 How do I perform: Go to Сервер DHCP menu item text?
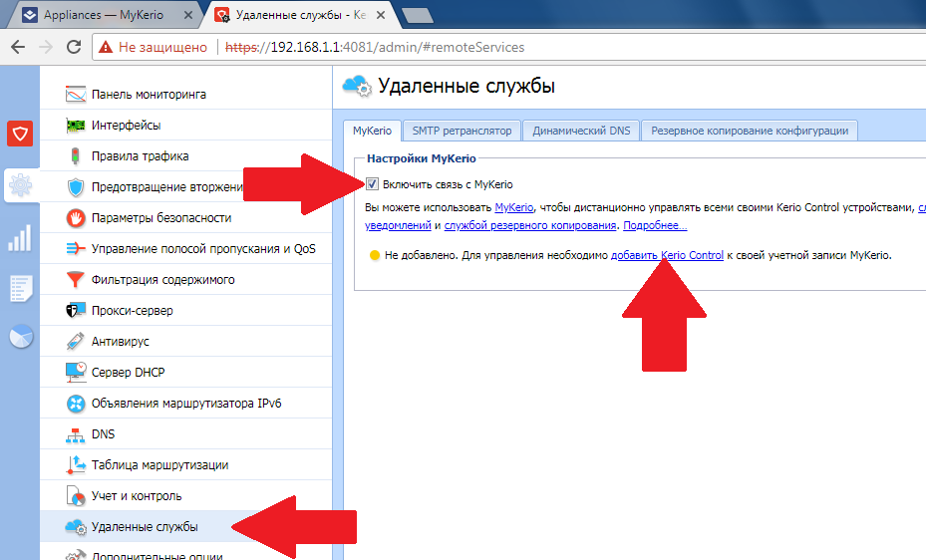coord(129,373)
